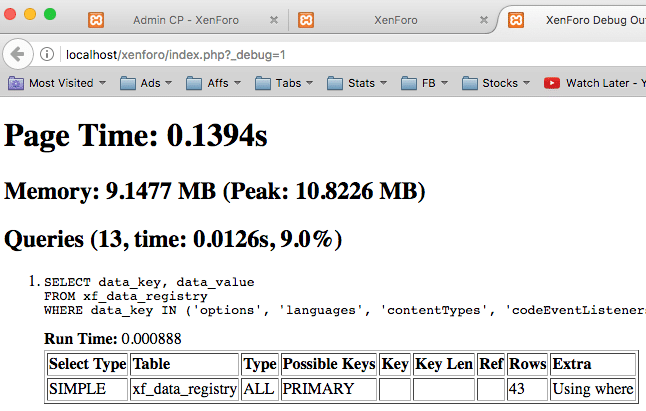Close the Admin CP - XenForo tab
The image size is (646, 411).
click(274, 20)
